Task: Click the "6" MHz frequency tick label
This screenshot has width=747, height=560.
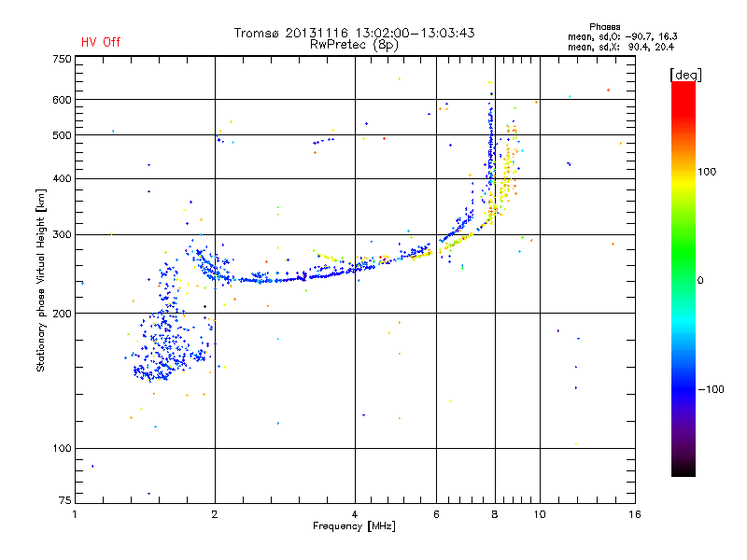Action: point(436,514)
